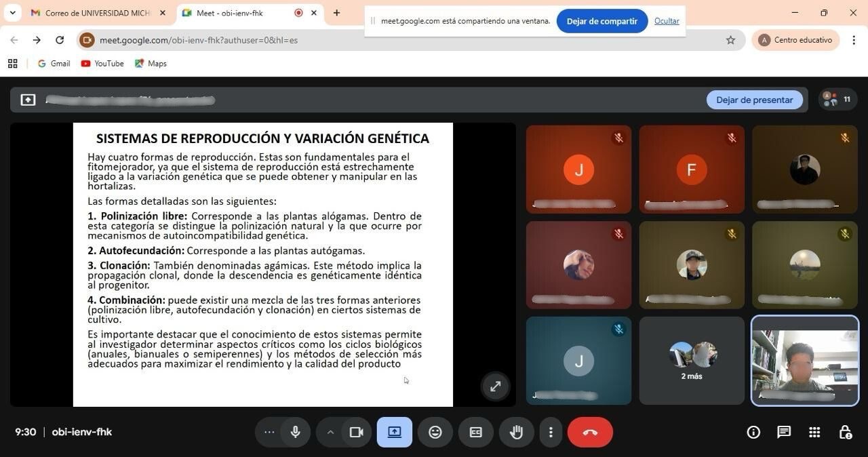Image resolution: width=868 pixels, height=457 pixels.
Task: Hang up with red leave call button
Action: tap(590, 432)
